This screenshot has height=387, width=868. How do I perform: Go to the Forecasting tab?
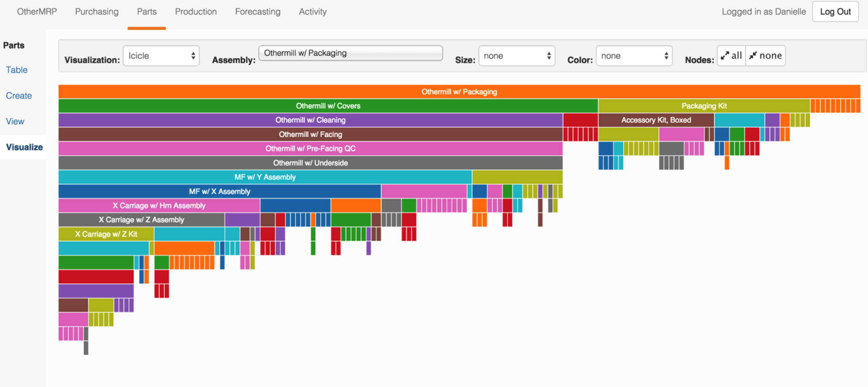(x=257, y=12)
